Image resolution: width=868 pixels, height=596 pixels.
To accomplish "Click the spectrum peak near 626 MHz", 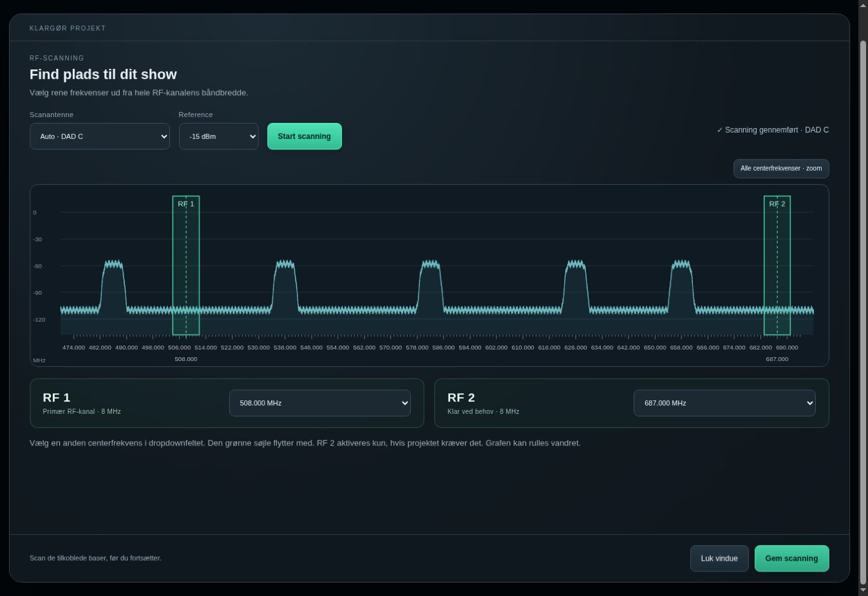I will (x=576, y=286).
